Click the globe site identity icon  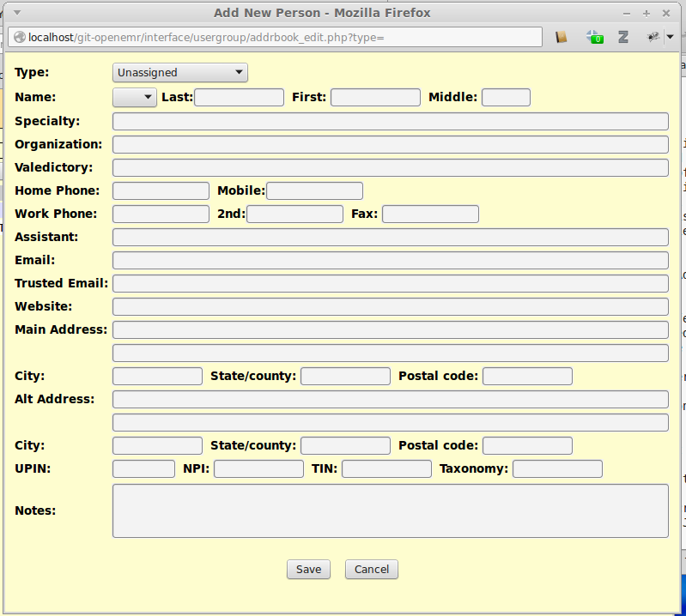(19, 37)
